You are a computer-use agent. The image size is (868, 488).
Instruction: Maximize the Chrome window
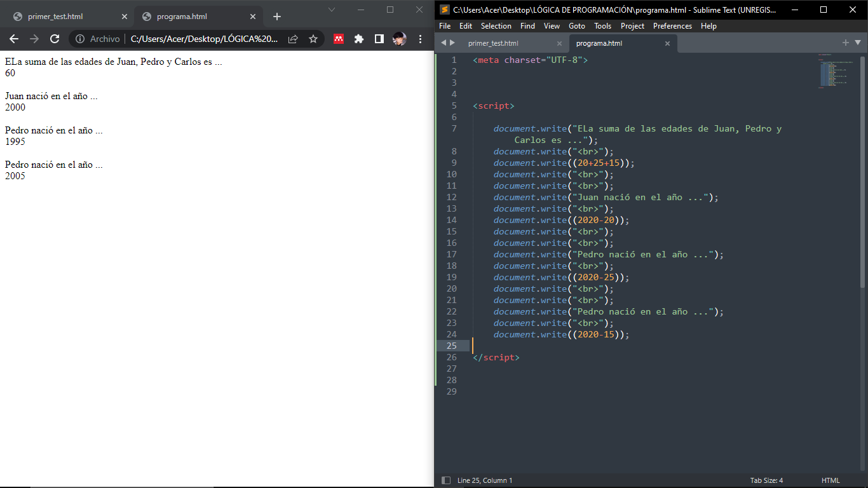tap(390, 10)
